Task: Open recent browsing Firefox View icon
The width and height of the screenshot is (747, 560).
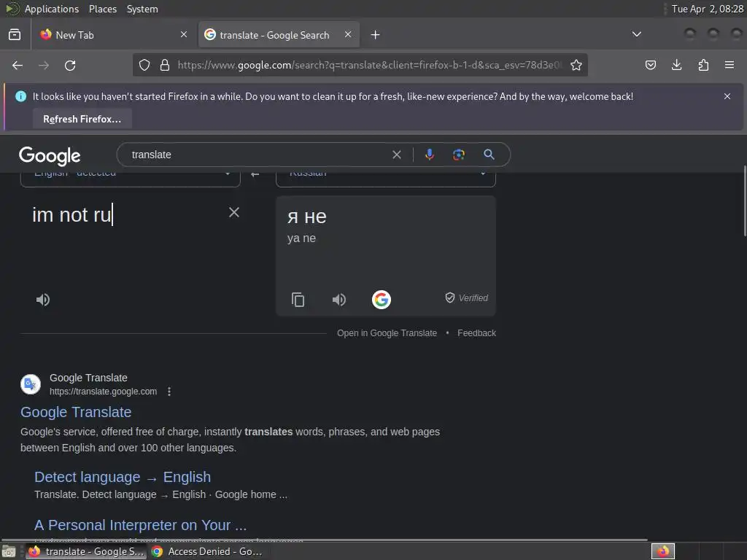Action: [15, 35]
